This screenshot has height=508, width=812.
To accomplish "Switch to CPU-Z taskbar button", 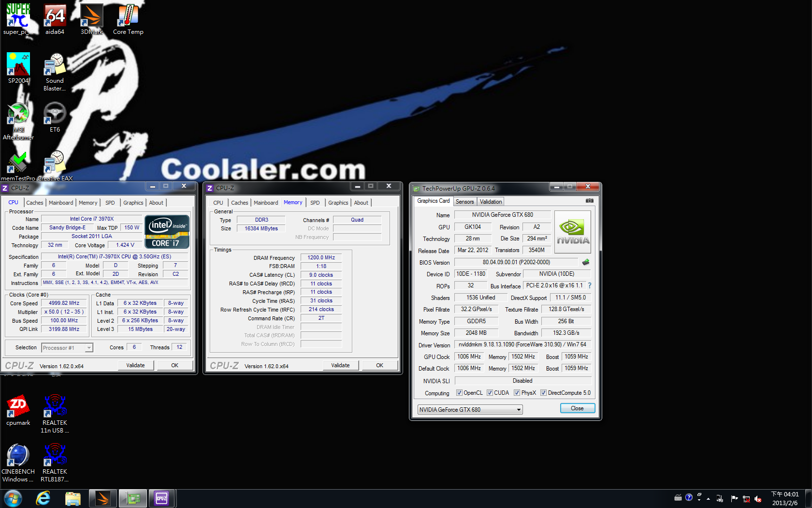I will (161, 498).
